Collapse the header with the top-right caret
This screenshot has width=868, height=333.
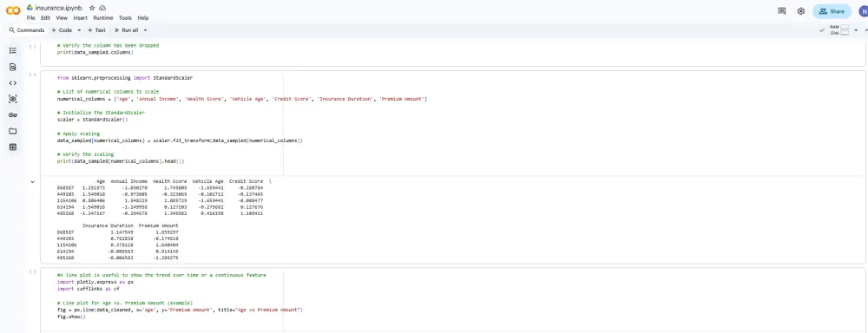865,30
